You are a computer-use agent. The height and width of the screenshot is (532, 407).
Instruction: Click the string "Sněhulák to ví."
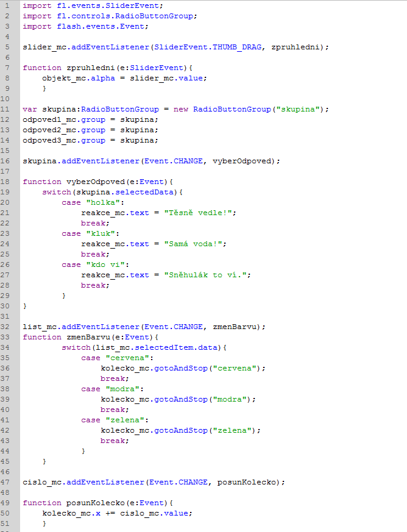pyautogui.click(x=205, y=275)
